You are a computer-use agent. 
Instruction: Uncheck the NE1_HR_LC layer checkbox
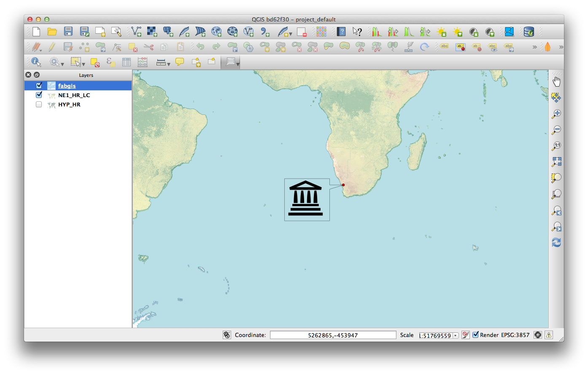point(39,95)
